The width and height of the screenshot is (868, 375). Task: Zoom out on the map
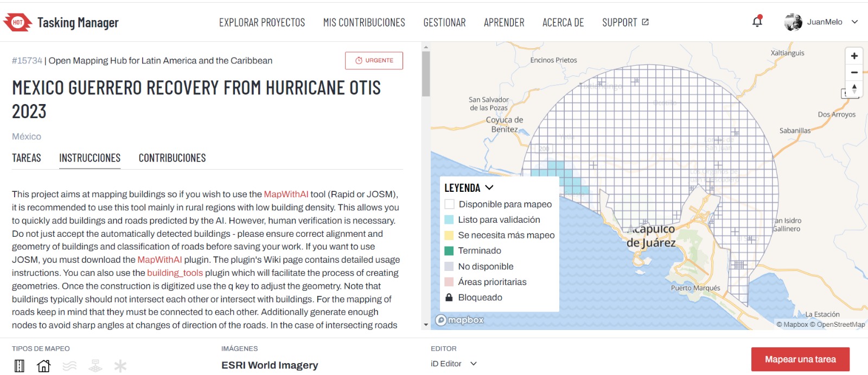click(854, 72)
